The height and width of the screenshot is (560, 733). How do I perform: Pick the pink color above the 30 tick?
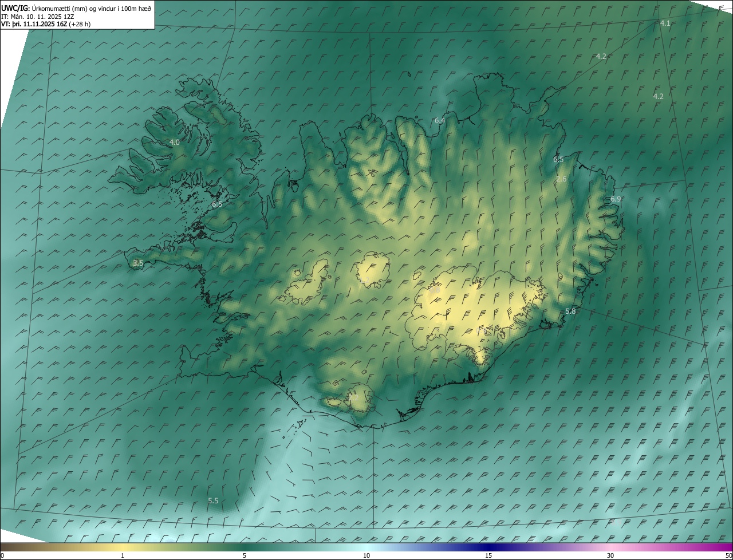tap(610, 546)
